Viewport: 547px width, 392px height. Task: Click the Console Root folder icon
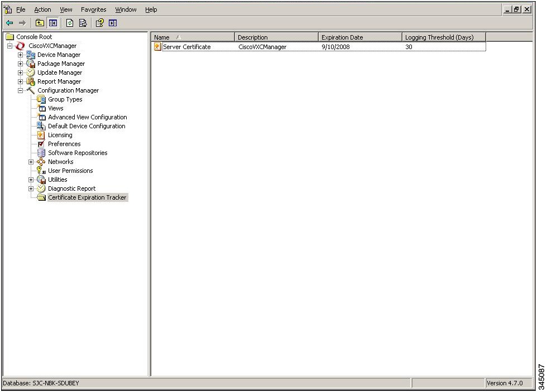[x=10, y=37]
